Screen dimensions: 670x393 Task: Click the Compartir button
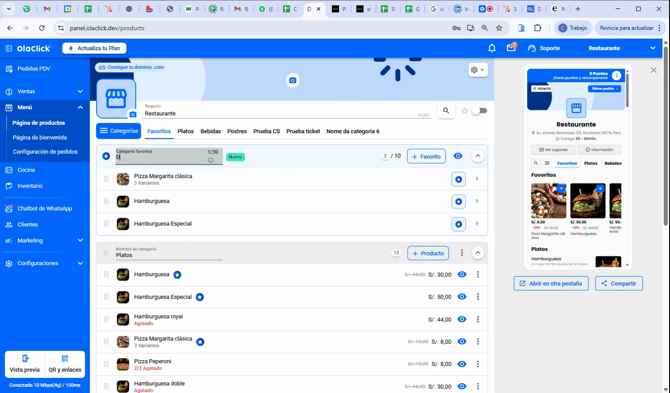tap(619, 284)
